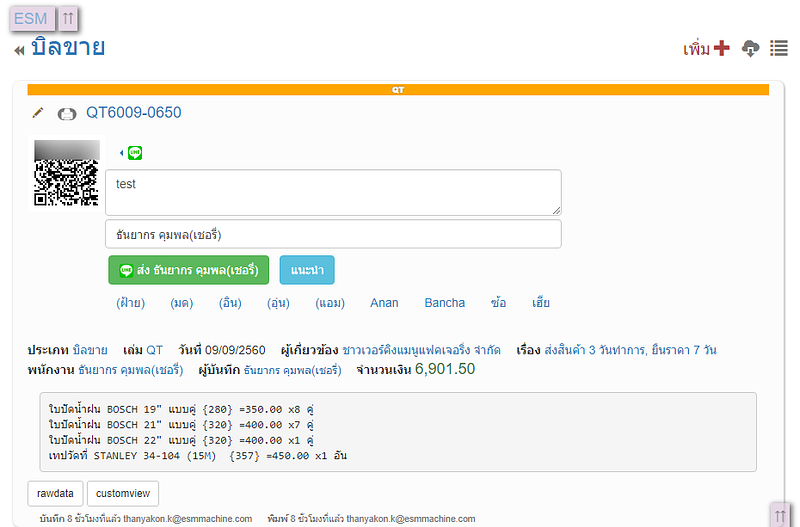Click the cloud download icon
The width and height of the screenshot is (800, 527).
[x=750, y=49]
